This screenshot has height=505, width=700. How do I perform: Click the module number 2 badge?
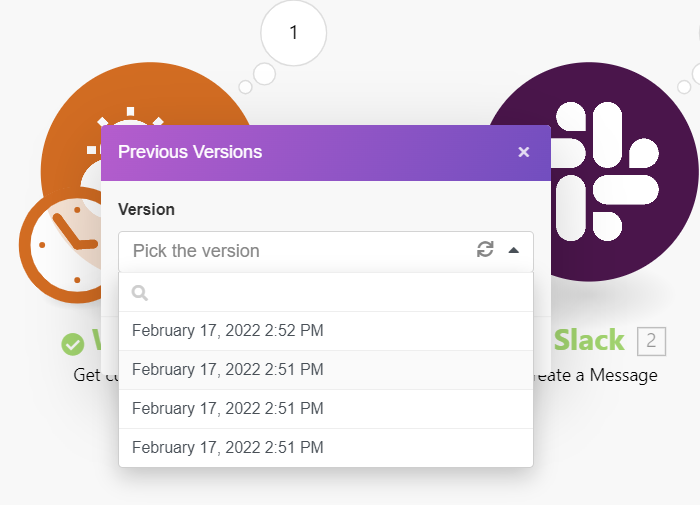point(651,341)
